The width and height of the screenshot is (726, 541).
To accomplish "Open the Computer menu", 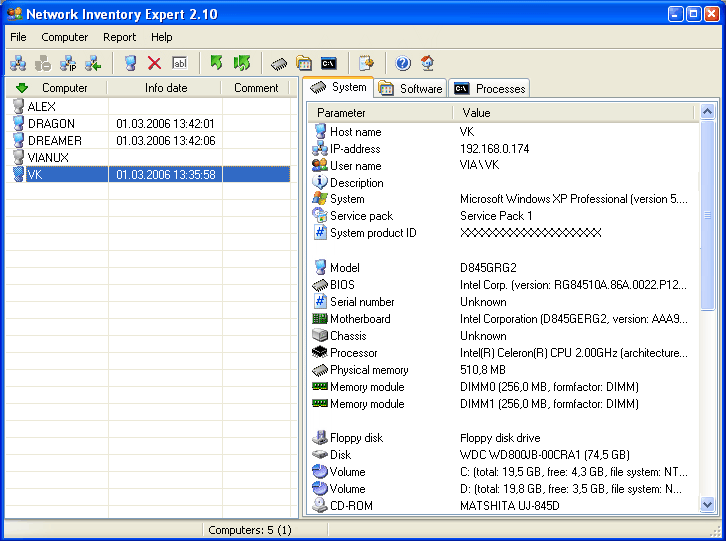I will (64, 37).
